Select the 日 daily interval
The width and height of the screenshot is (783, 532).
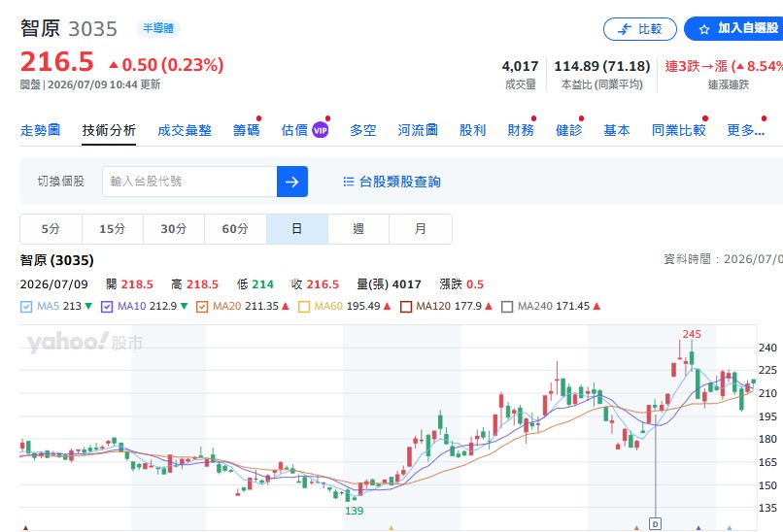[297, 229]
